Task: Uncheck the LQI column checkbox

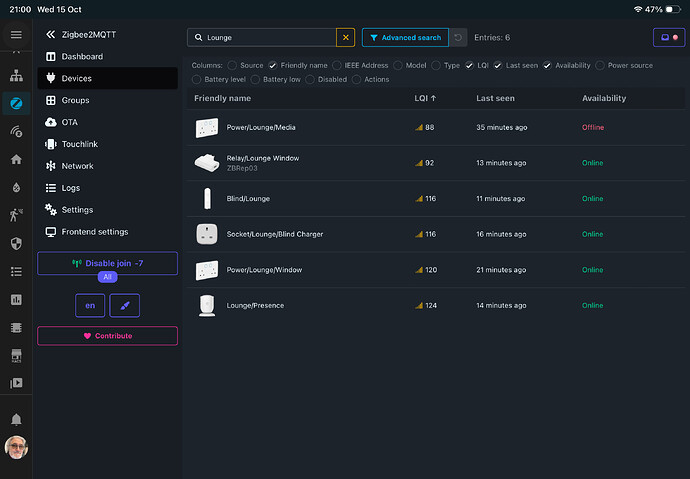Action: (470, 65)
